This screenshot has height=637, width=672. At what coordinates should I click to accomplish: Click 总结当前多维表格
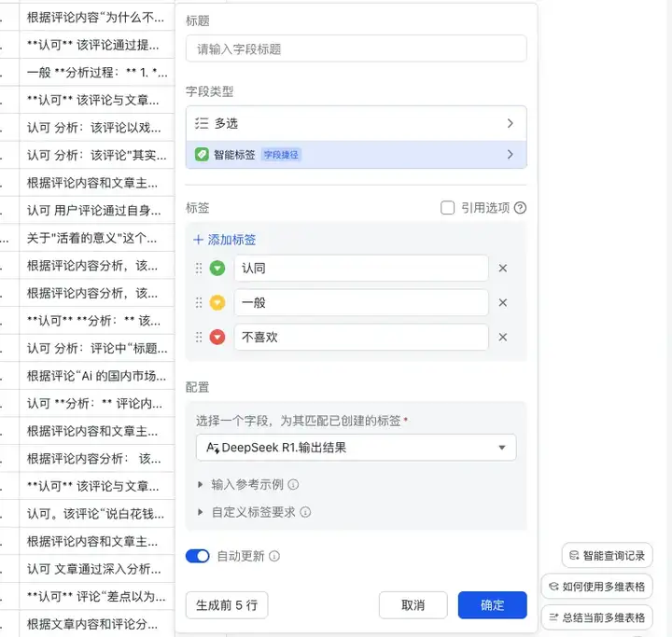pyautogui.click(x=597, y=617)
